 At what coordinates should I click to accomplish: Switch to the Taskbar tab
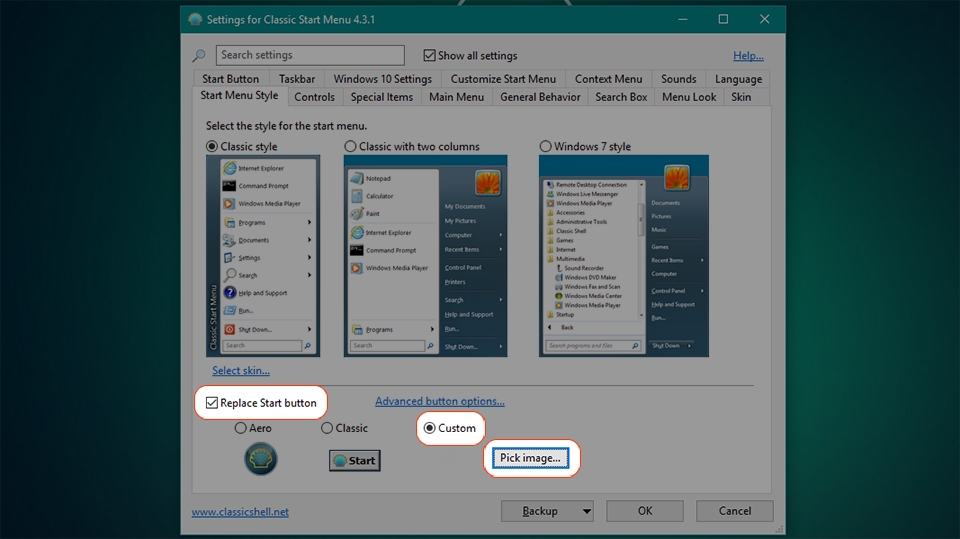click(297, 79)
